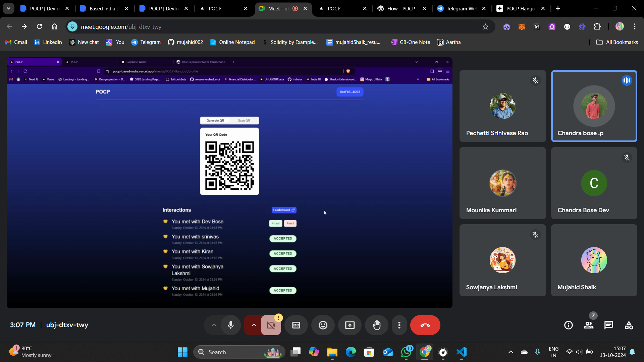
Task: Open Chrome three-dot menu
Action: (635, 26)
